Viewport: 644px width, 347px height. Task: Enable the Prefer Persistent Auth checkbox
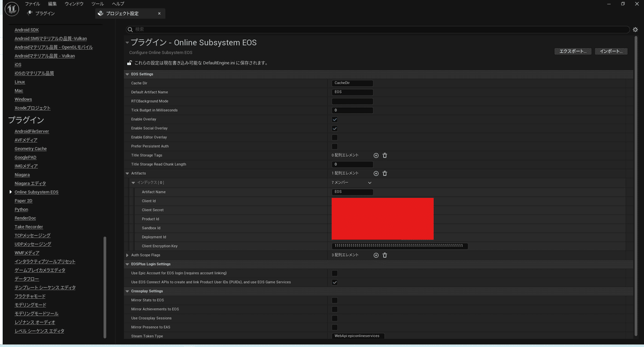coord(335,146)
